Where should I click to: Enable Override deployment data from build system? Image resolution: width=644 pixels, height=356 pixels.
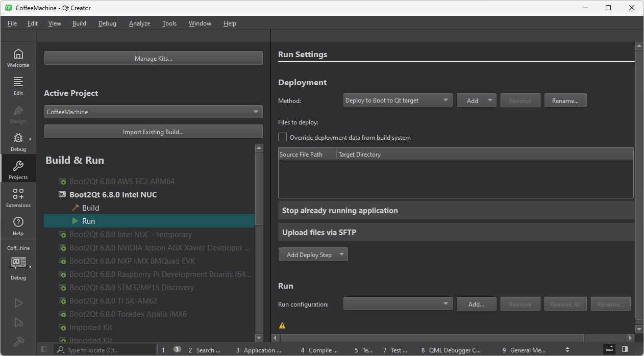click(283, 137)
